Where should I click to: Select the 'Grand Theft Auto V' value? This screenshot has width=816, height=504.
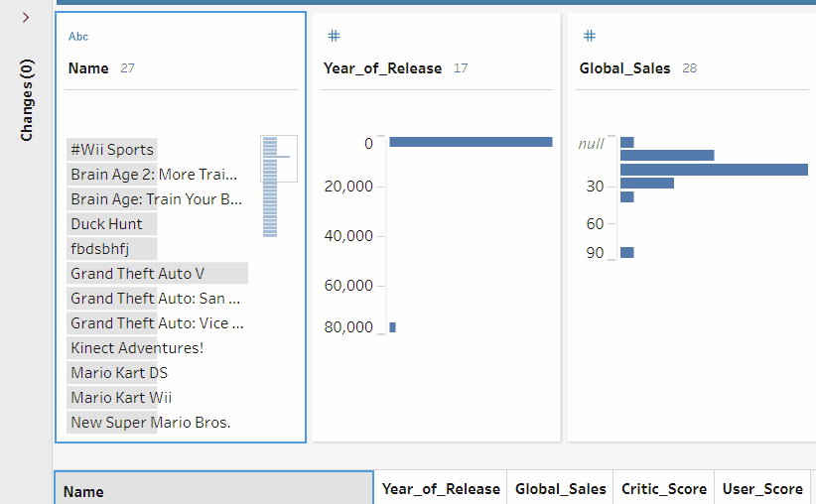[137, 274]
